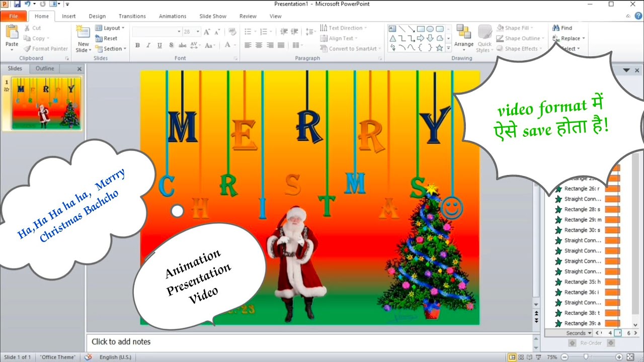The height and width of the screenshot is (362, 644).
Task: Click the Find binoculars button
Action: [x=562, y=28]
